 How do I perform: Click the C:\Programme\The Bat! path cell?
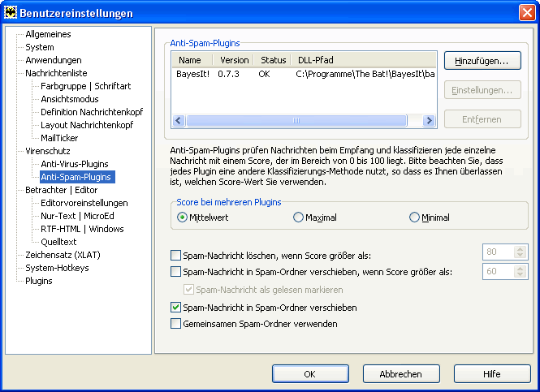click(365, 75)
